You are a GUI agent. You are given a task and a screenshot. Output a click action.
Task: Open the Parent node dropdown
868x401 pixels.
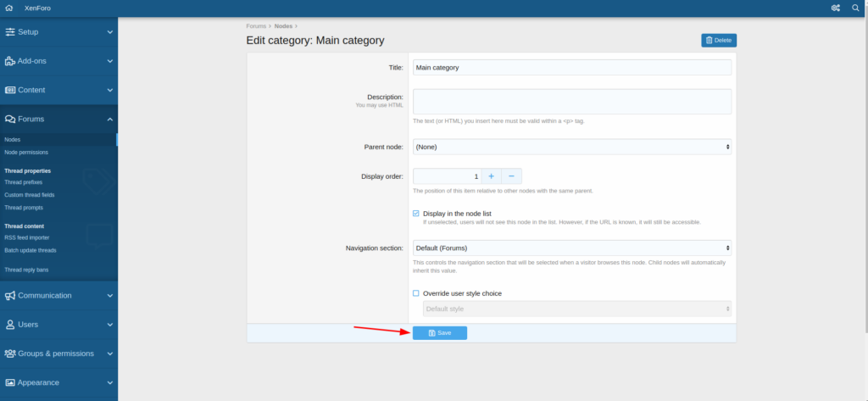pos(572,147)
